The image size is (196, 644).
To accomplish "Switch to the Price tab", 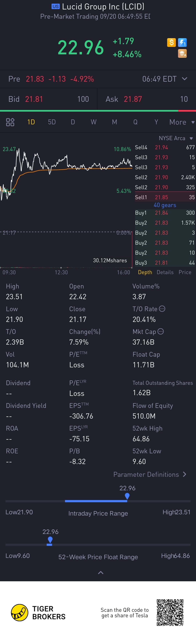I will click(x=185, y=272).
